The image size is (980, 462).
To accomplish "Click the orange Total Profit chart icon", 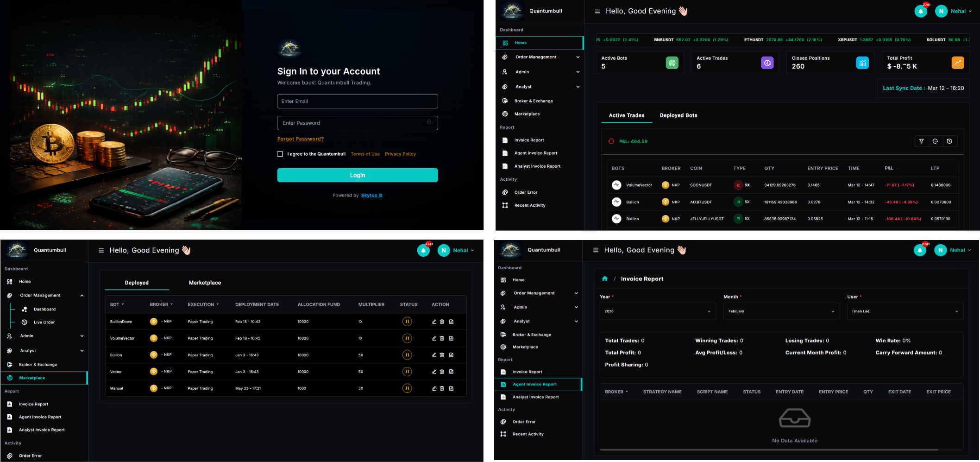I will coord(957,63).
